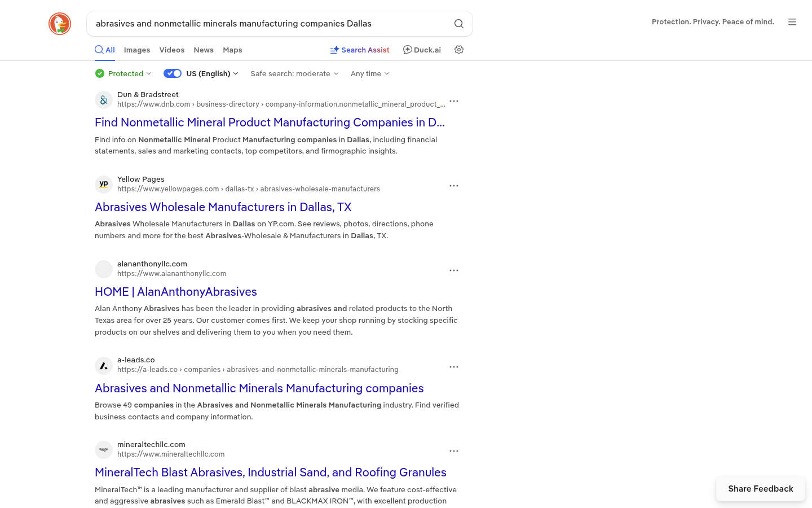Open the Safe search: moderate dropdown
Viewport: 812px width, 508px height.
pos(294,73)
